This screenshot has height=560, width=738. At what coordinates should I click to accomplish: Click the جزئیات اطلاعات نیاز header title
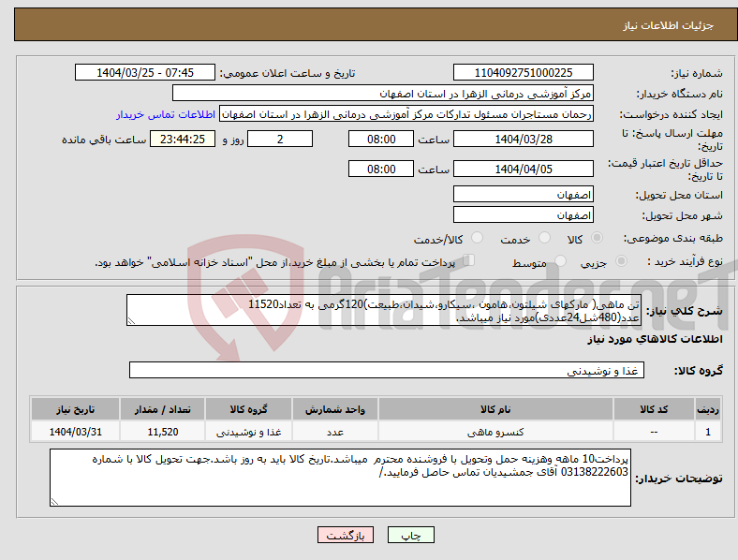click(x=669, y=25)
